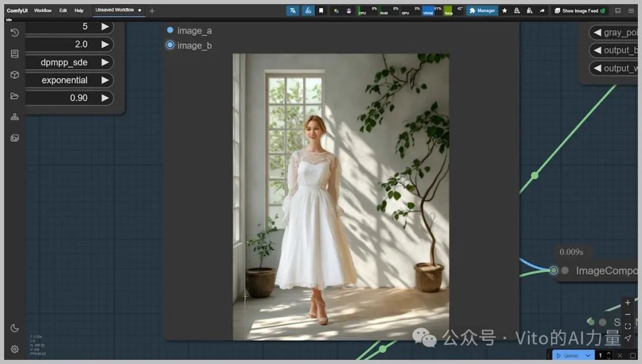The height and width of the screenshot is (364, 642).
Task: Click the green chip icon left of the CPU meter
Action: click(336, 11)
